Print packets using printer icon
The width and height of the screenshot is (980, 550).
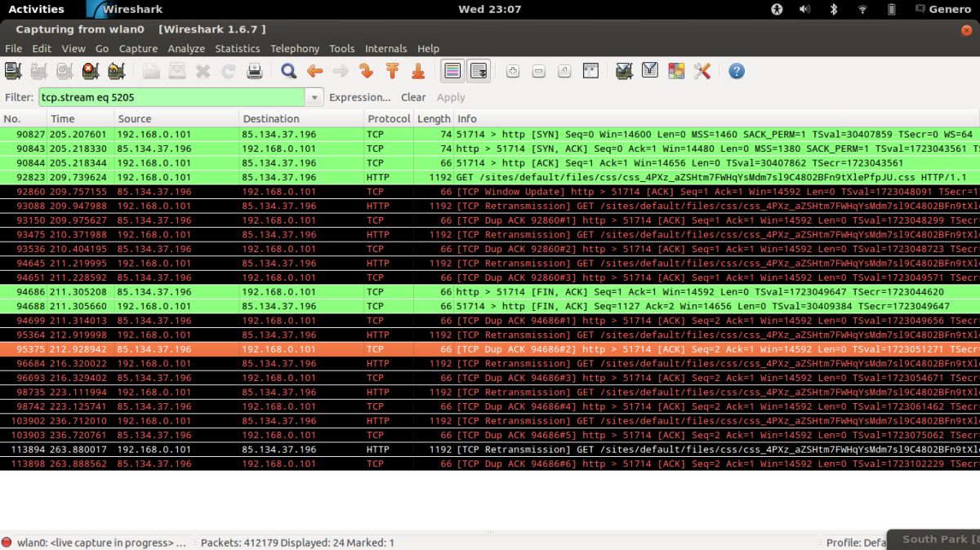[254, 71]
